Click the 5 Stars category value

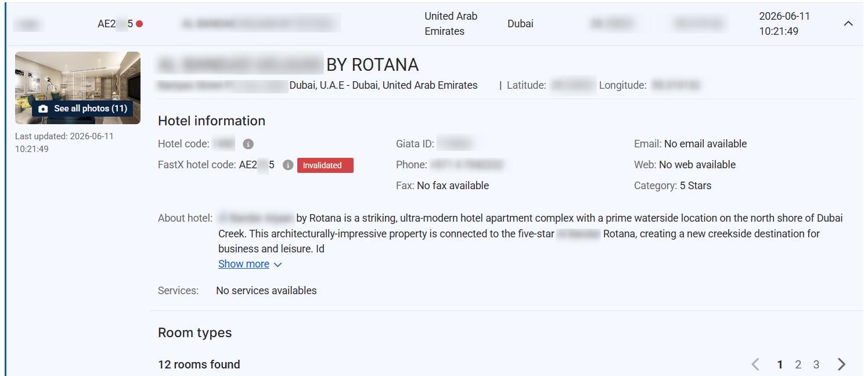pos(696,186)
